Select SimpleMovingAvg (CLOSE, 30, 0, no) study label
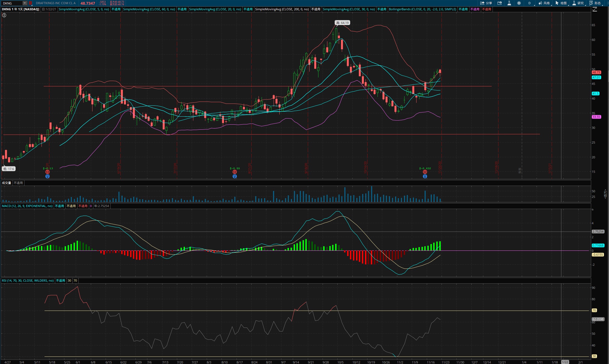This screenshot has width=609, height=364. click(x=349, y=9)
